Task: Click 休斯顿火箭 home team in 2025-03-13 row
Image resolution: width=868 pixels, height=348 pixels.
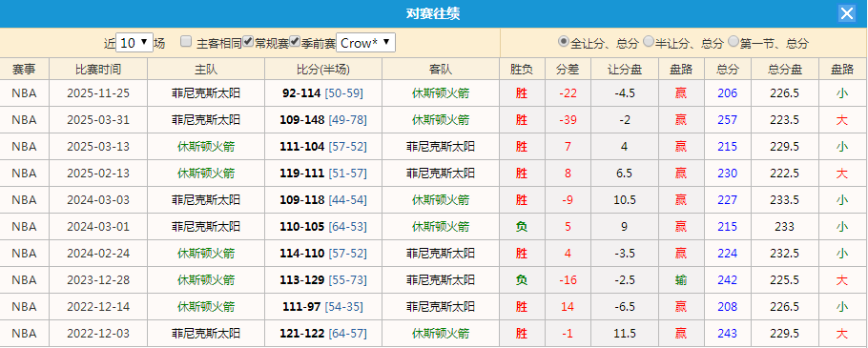Action: coord(206,147)
